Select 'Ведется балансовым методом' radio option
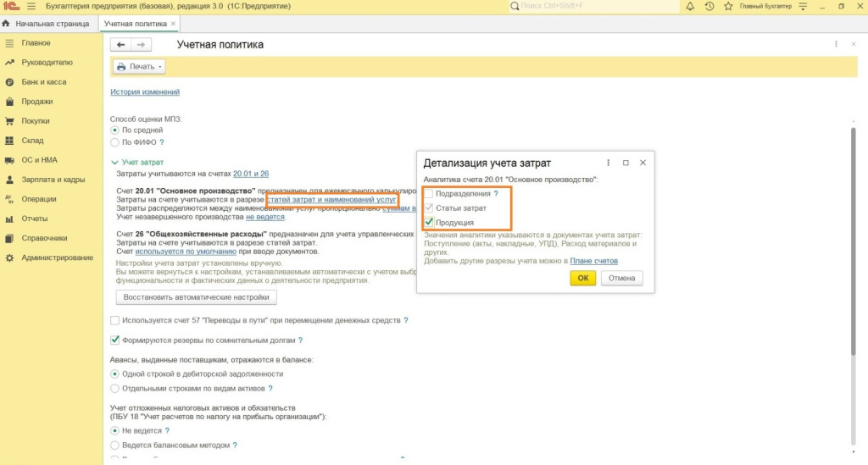868x465 pixels. click(115, 445)
